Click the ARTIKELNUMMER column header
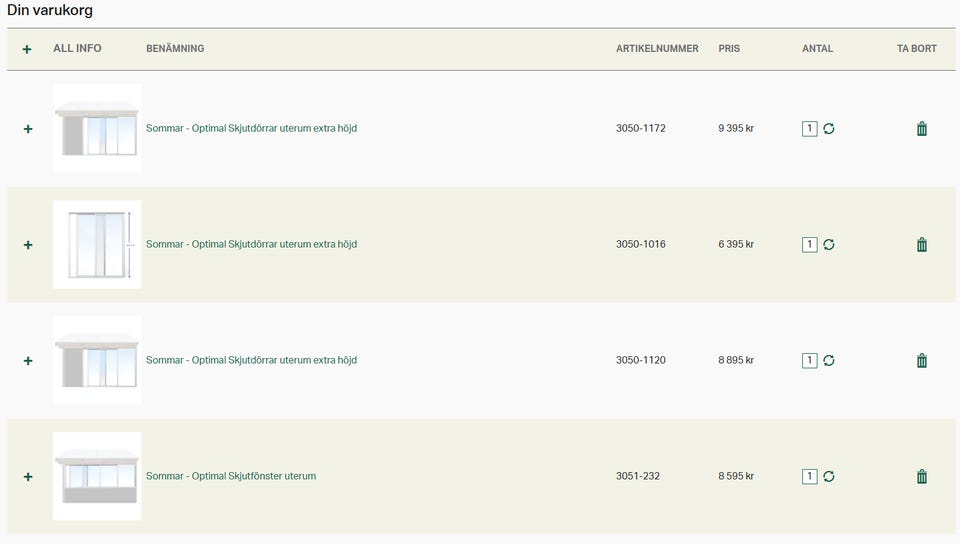The width and height of the screenshot is (960, 544). (657, 48)
